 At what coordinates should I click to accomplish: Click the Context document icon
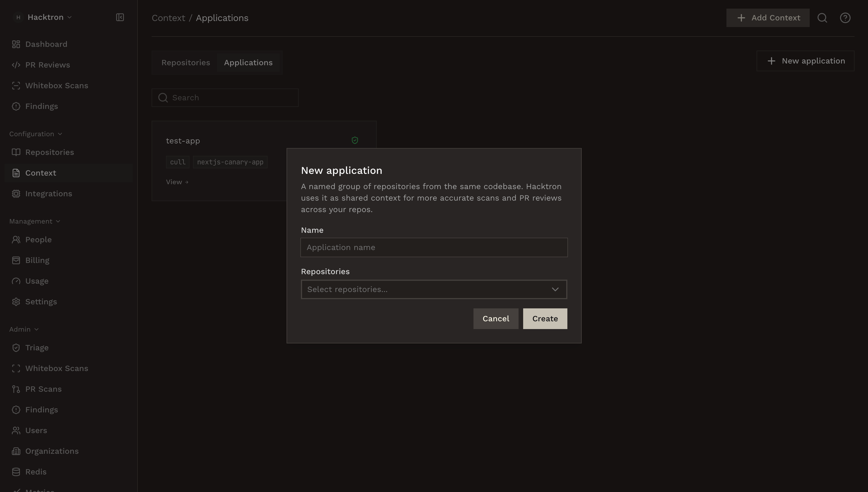(x=16, y=173)
